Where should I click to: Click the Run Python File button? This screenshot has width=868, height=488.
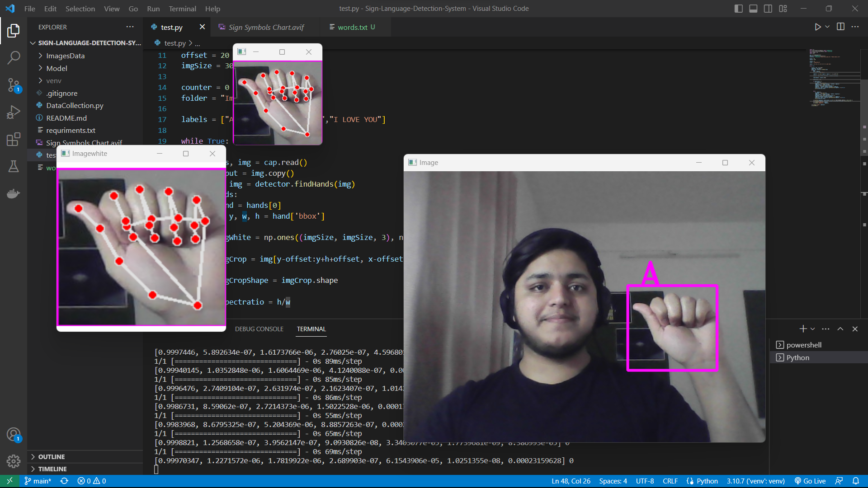tap(817, 27)
